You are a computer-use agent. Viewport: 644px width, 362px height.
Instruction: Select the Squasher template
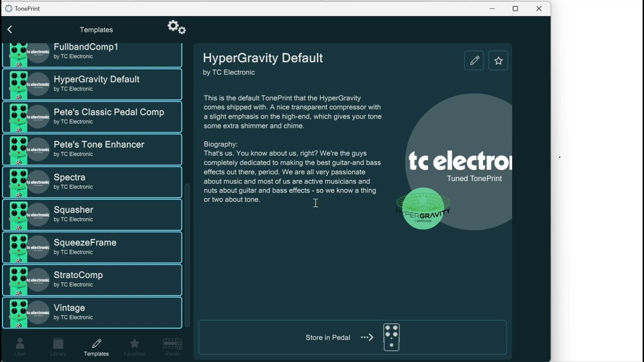click(x=92, y=215)
